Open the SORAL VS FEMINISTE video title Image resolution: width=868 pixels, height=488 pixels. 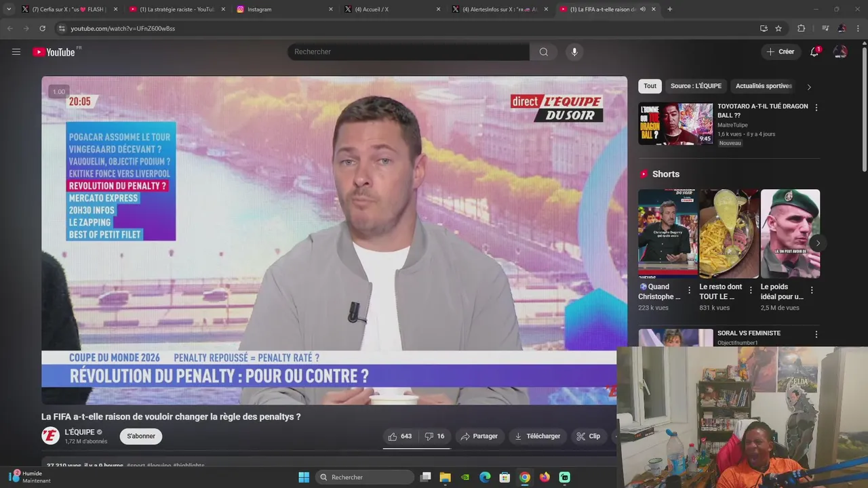point(749,333)
